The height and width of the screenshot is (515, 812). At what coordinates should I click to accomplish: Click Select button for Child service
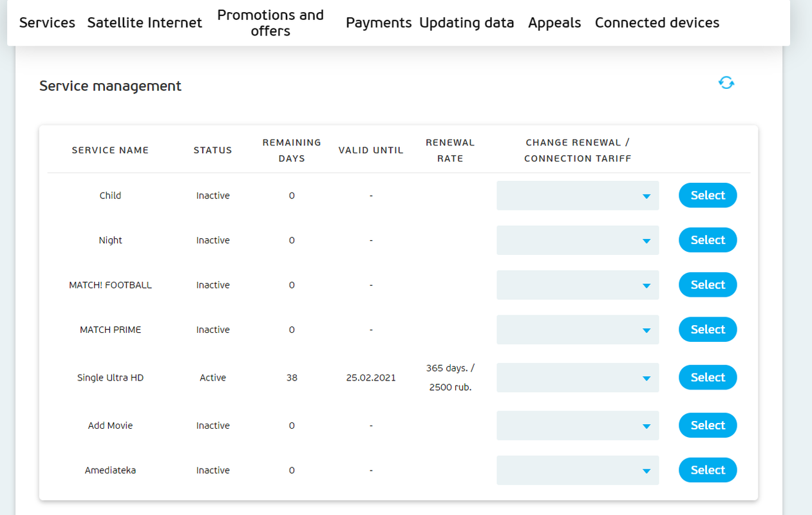pos(708,195)
